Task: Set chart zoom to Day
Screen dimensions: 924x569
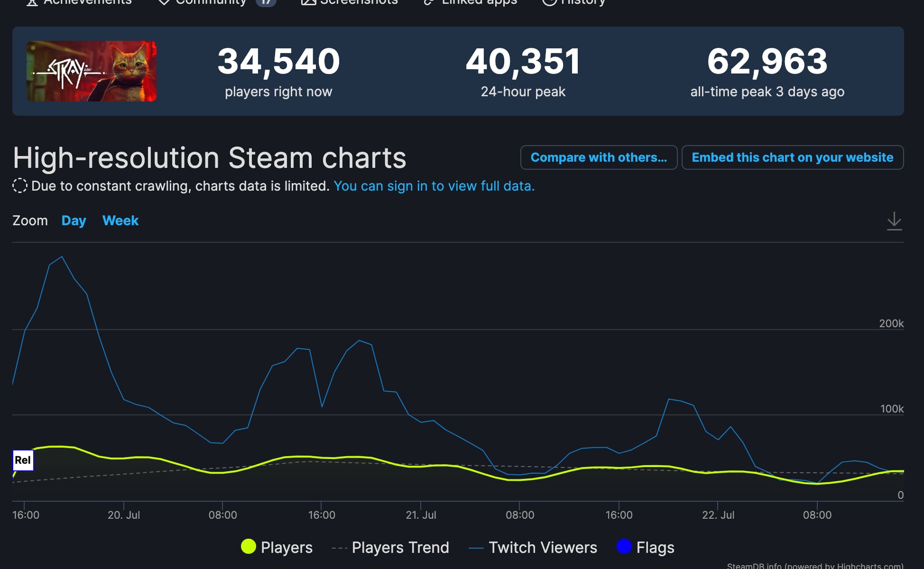Action: pyautogui.click(x=74, y=220)
